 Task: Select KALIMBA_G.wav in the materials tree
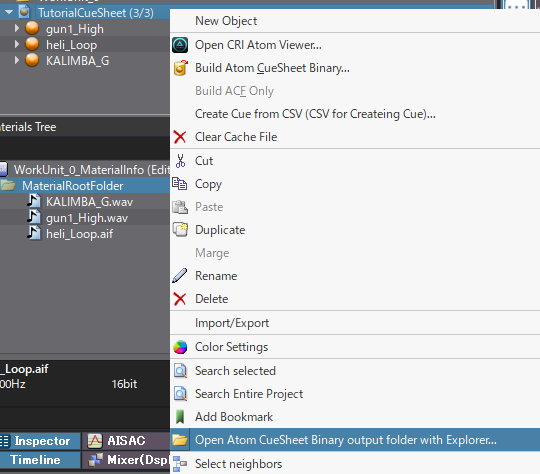pyautogui.click(x=85, y=202)
